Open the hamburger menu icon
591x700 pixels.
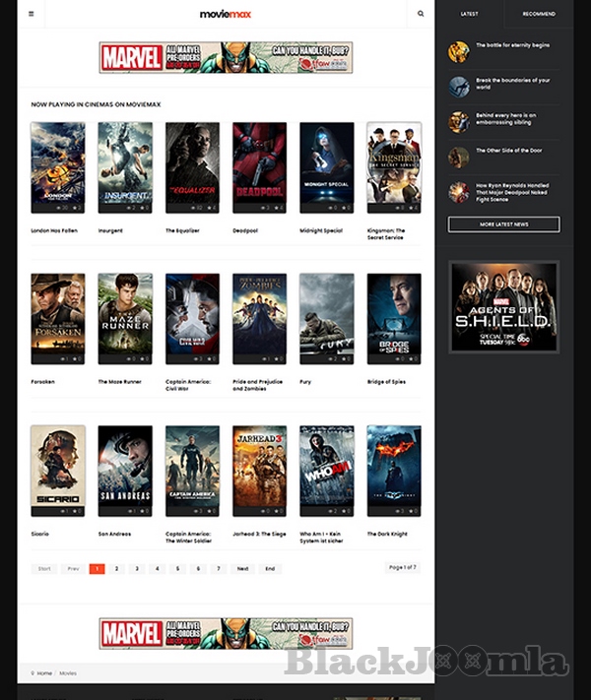[31, 14]
